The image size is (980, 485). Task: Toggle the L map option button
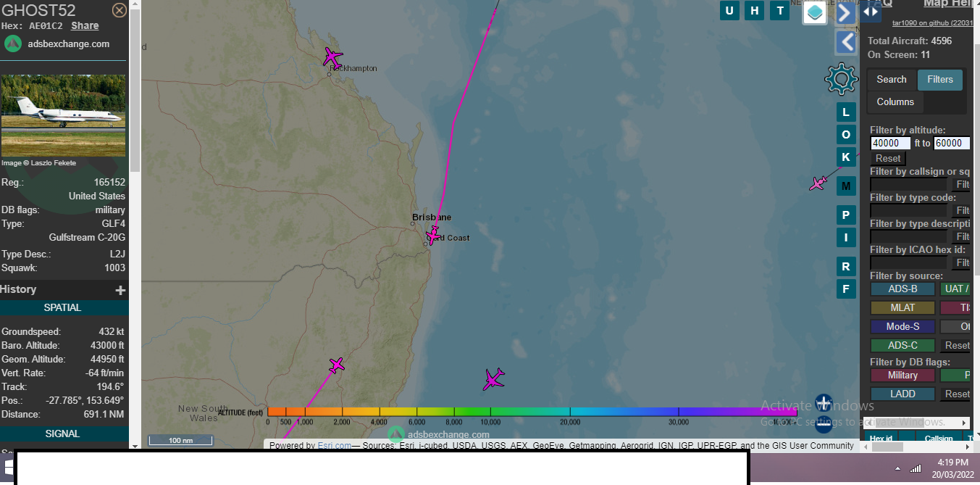[x=845, y=112]
